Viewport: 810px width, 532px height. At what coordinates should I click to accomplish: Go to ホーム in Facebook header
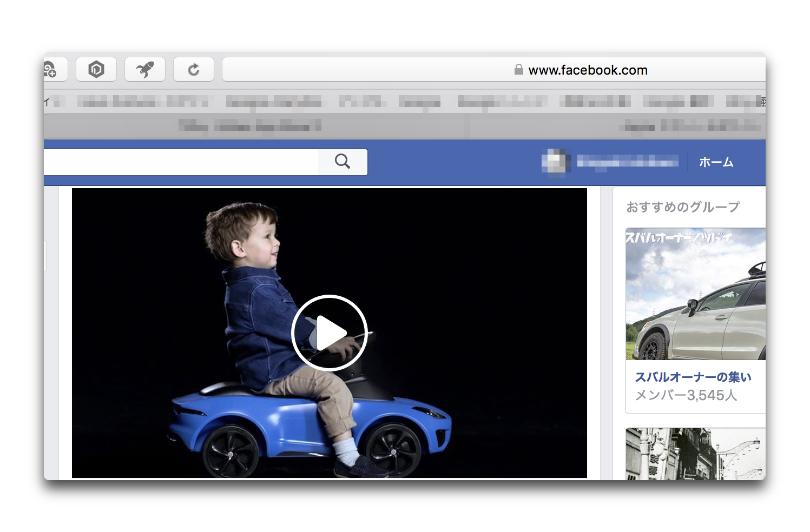pyautogui.click(x=716, y=162)
